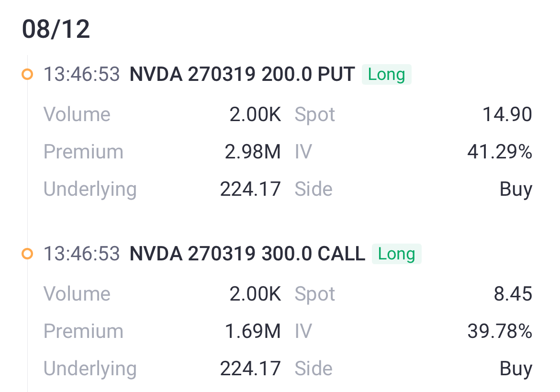
Task: Click the Buy side value of the CALL trade
Action: tap(516, 369)
